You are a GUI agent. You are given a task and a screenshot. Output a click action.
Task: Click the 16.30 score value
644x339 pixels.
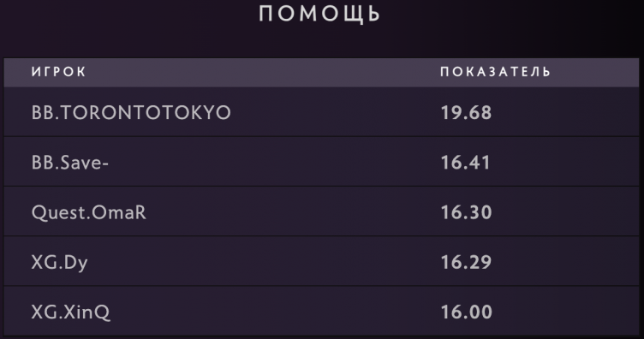tap(466, 212)
